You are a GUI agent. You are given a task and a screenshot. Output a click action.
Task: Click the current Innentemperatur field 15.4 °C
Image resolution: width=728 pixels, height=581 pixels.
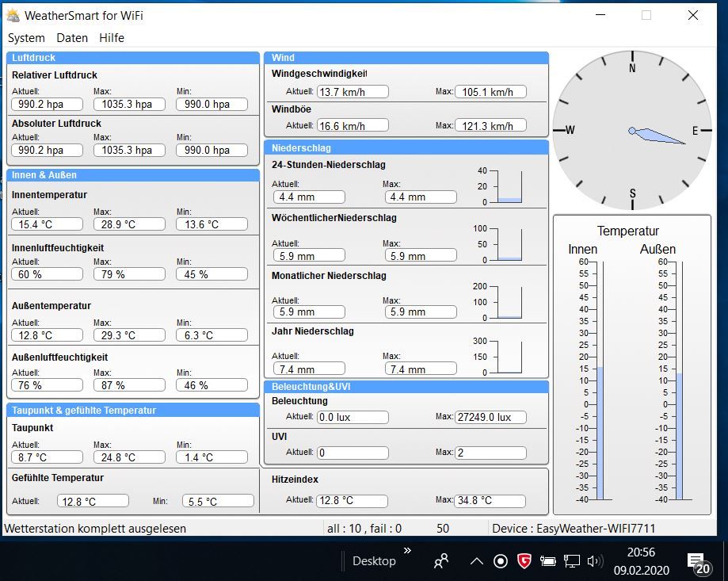pyautogui.click(x=48, y=224)
